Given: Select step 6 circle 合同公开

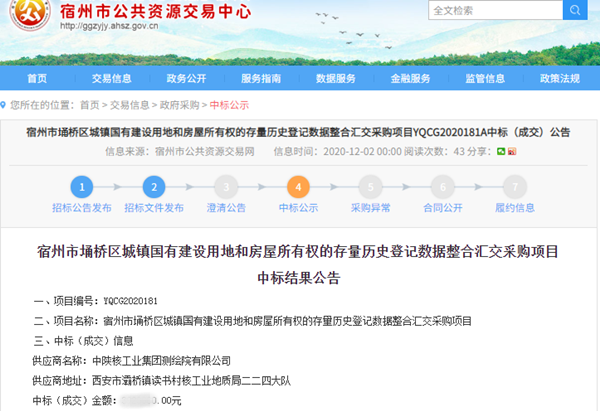Looking at the screenshot, I should (441, 186).
